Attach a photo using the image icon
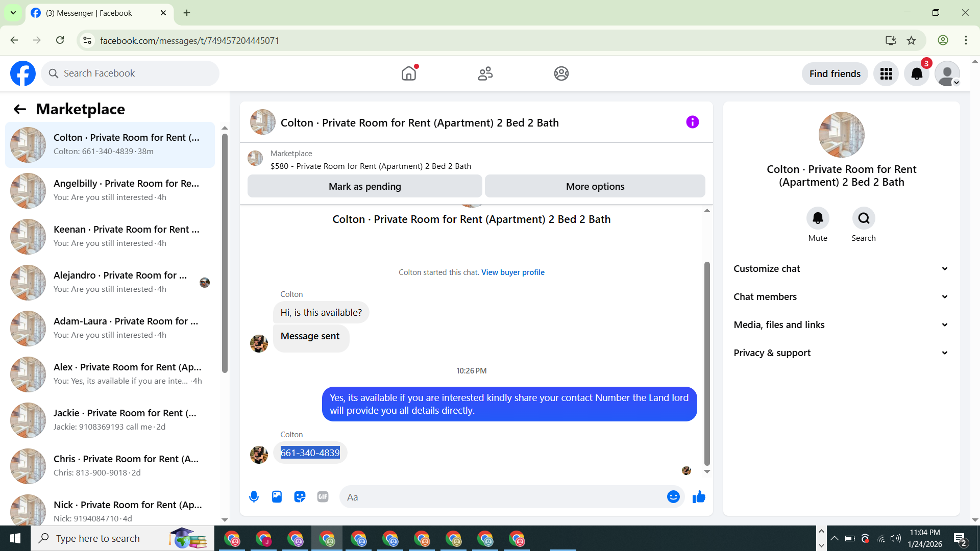This screenshot has height=551, width=980. [277, 497]
